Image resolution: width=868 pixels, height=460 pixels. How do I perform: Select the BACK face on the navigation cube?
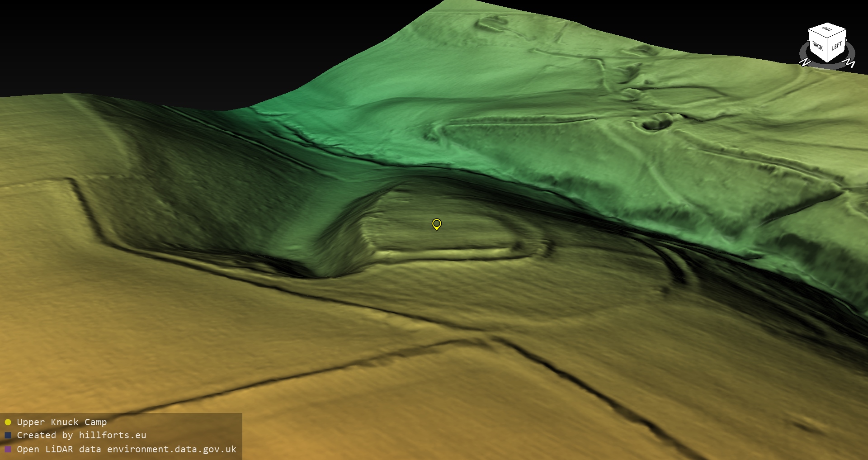click(817, 47)
